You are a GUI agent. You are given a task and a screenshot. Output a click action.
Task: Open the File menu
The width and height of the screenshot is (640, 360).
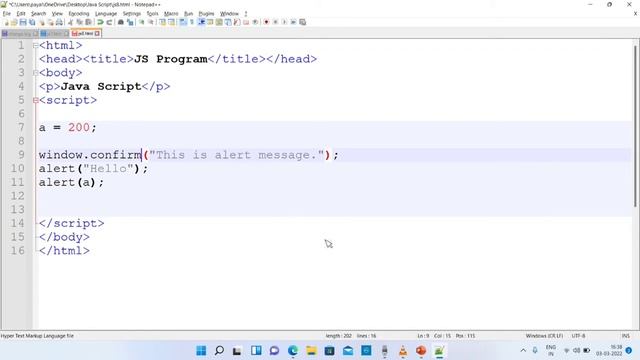7,13
